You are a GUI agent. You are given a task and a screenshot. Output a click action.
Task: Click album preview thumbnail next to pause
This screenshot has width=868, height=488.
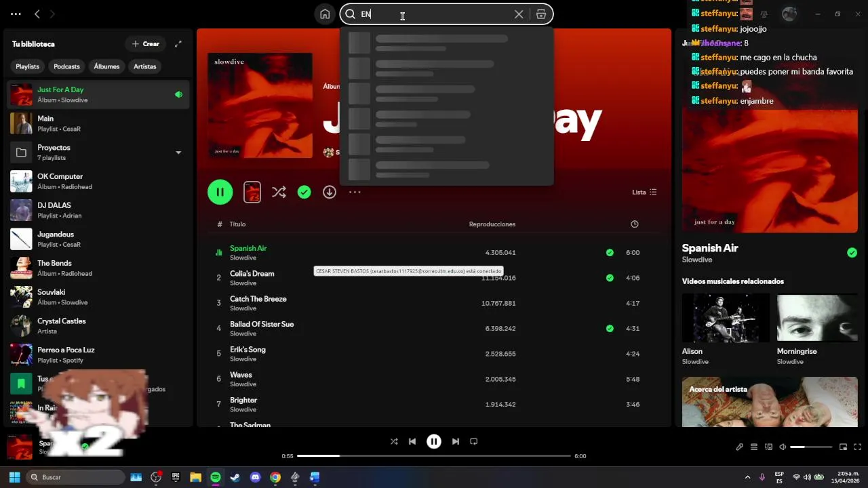pyautogui.click(x=252, y=192)
